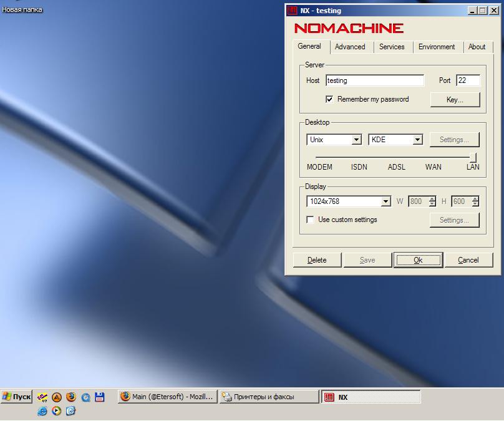This screenshot has width=504, height=421.
Task: Switch to the Advanced tab
Action: tap(350, 47)
